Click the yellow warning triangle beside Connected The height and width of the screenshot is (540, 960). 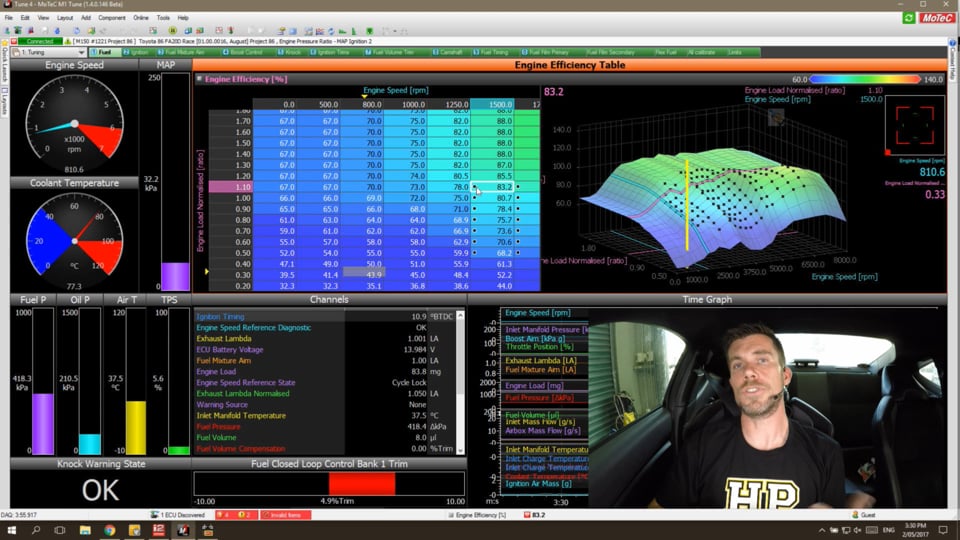[x=68, y=42]
